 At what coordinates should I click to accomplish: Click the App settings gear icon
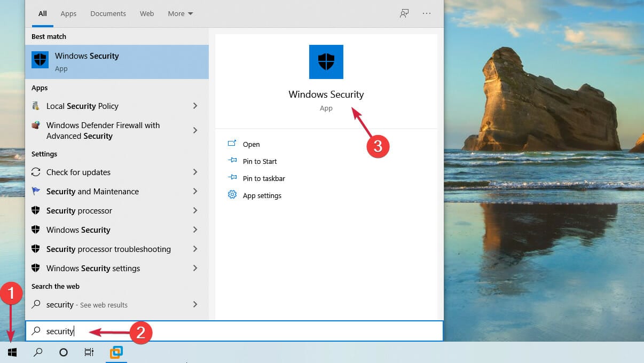tap(232, 195)
